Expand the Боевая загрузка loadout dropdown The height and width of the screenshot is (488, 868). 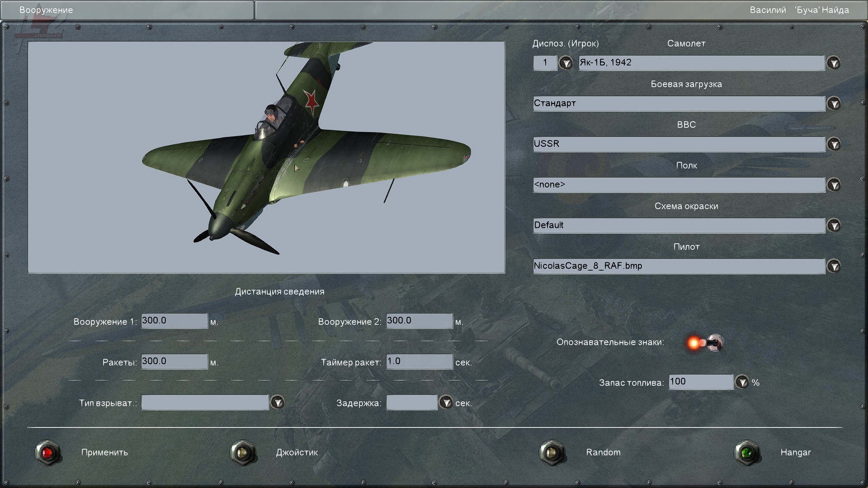click(833, 103)
